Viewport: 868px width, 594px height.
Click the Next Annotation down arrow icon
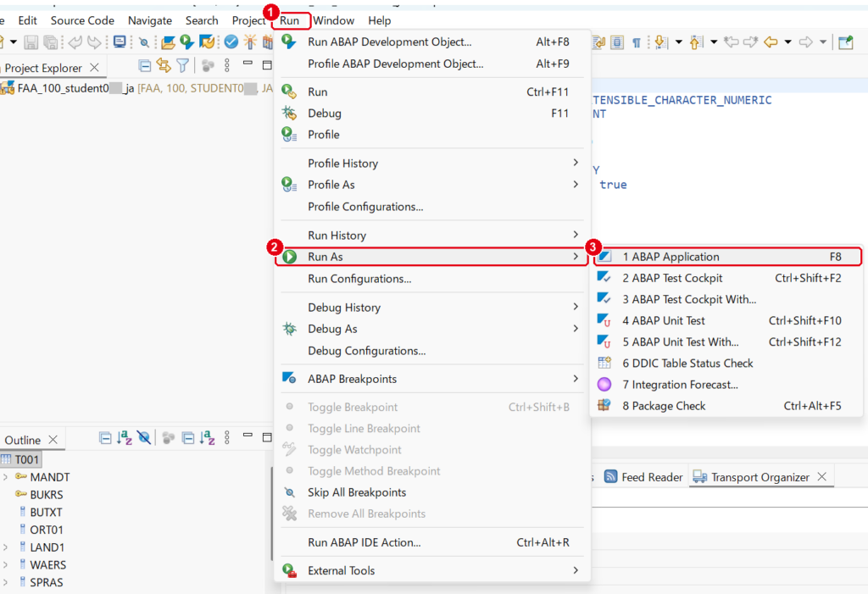click(659, 42)
